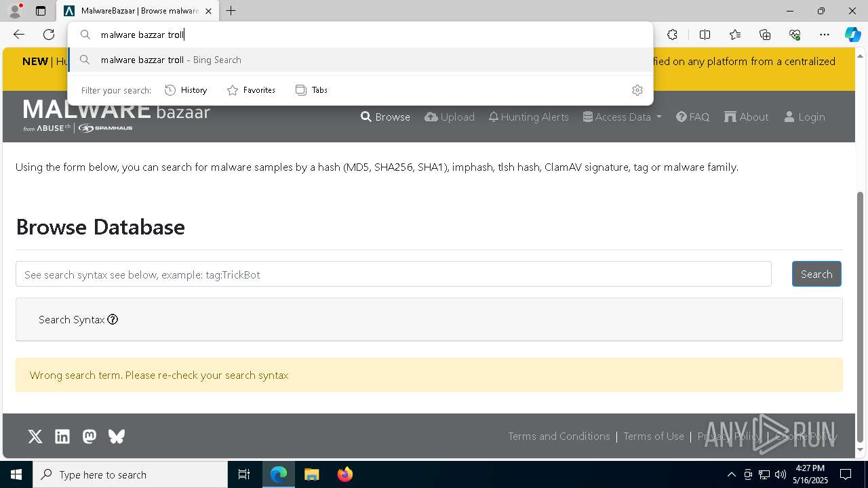Open the tab actions menu icon

[x=41, y=11]
